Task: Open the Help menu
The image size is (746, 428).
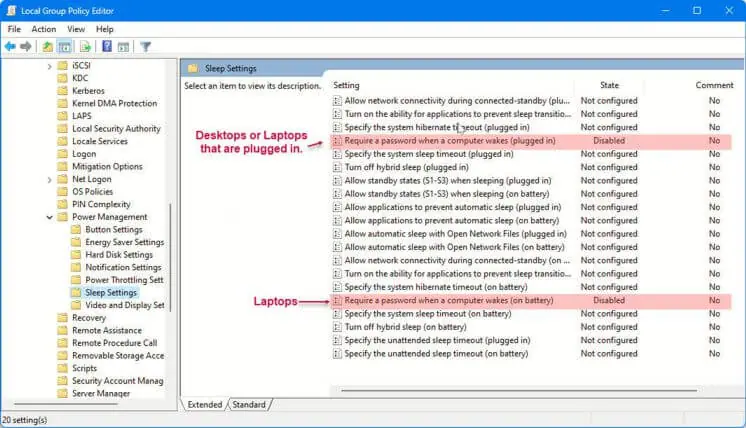Action: click(x=105, y=29)
